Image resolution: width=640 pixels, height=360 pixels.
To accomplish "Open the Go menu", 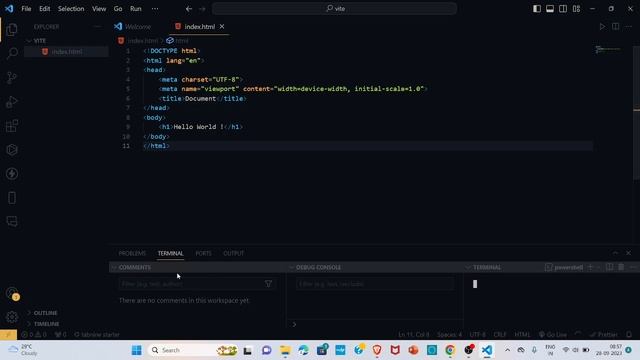I will 118,9.
